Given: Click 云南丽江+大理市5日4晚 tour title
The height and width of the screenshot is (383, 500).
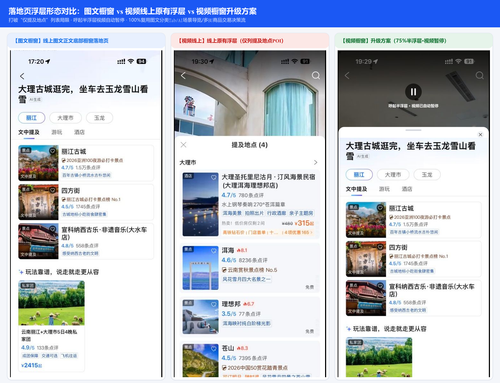Looking at the screenshot, I should pyautogui.click(x=49, y=335).
